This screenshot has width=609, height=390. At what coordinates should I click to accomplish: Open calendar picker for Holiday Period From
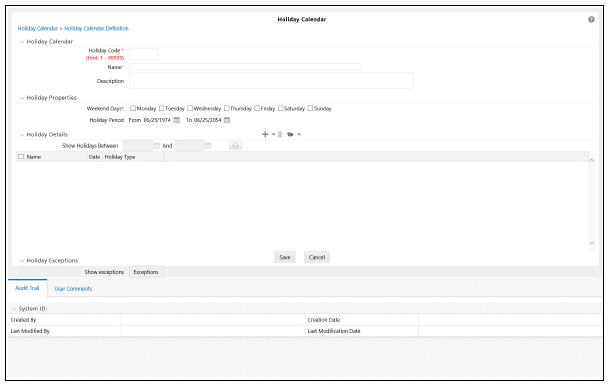point(176,120)
